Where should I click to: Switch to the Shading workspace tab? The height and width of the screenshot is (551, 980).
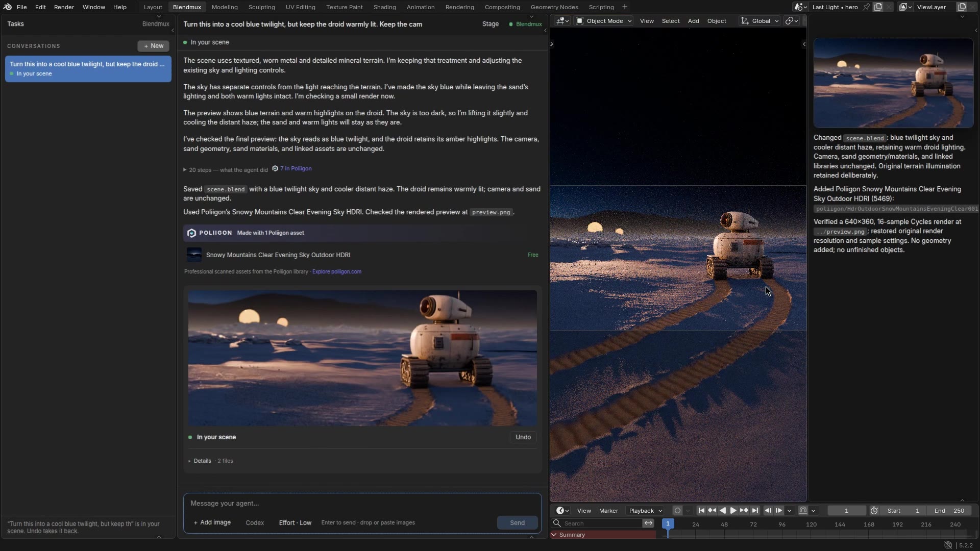click(x=384, y=7)
